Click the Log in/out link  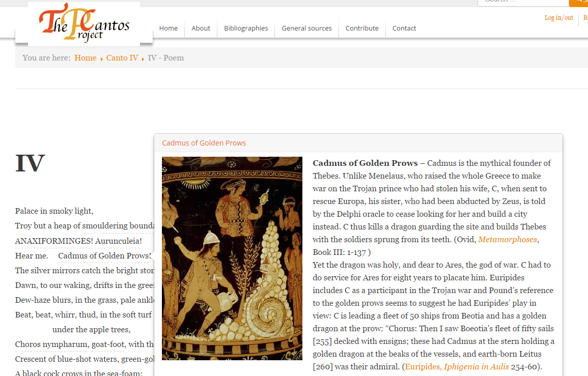559,18
